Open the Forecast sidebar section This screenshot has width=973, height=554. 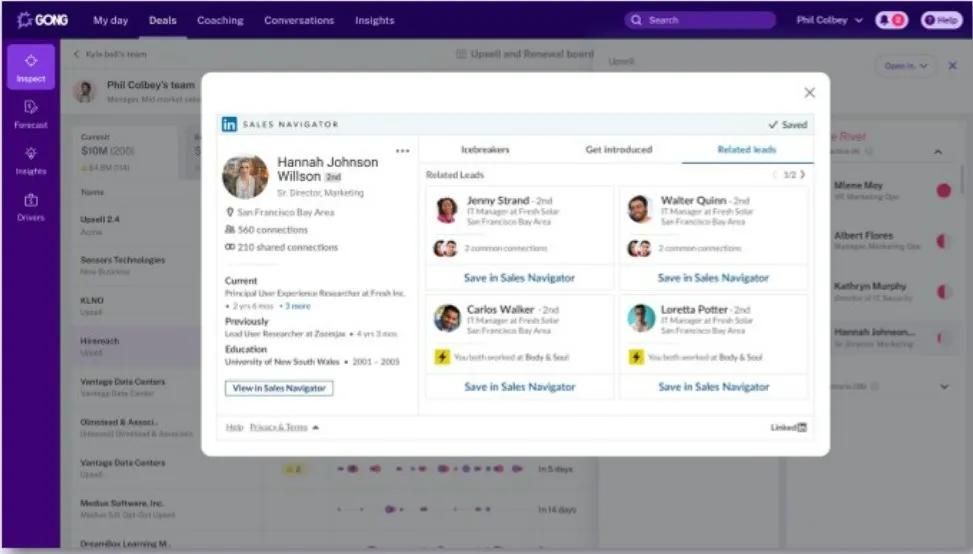30,114
